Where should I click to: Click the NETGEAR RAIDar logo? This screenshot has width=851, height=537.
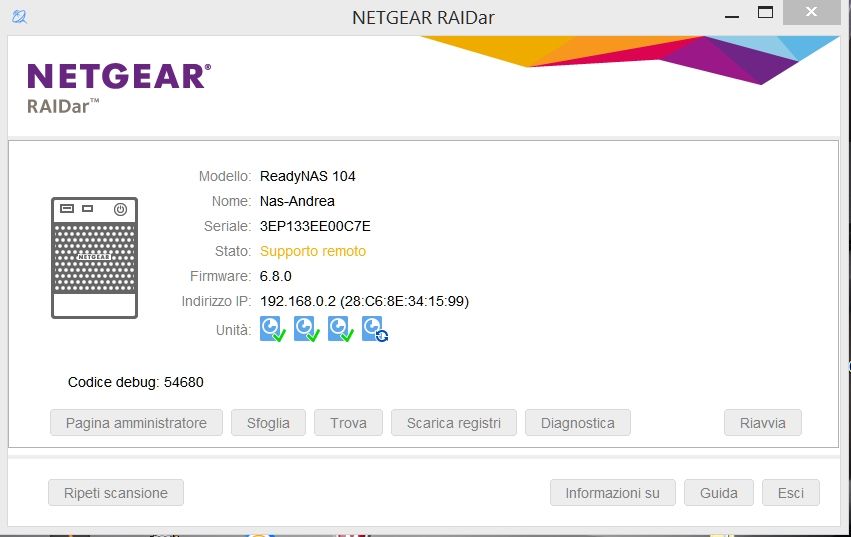click(x=119, y=87)
